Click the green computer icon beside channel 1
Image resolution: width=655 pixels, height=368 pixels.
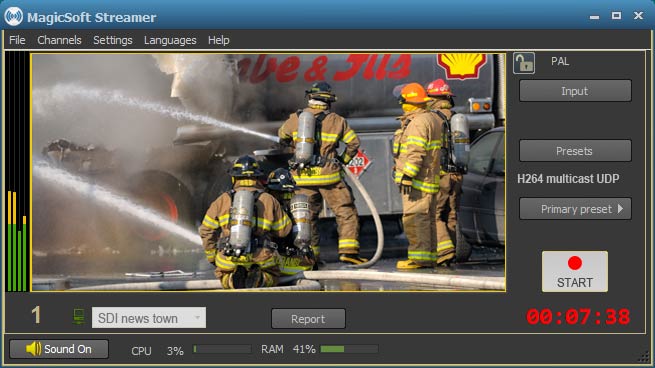79,316
